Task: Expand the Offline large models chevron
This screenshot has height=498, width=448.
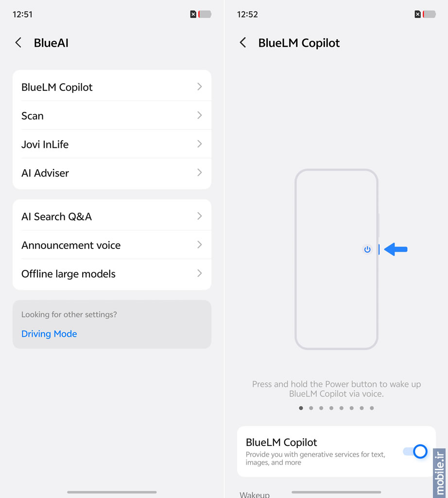Action: pyautogui.click(x=199, y=273)
